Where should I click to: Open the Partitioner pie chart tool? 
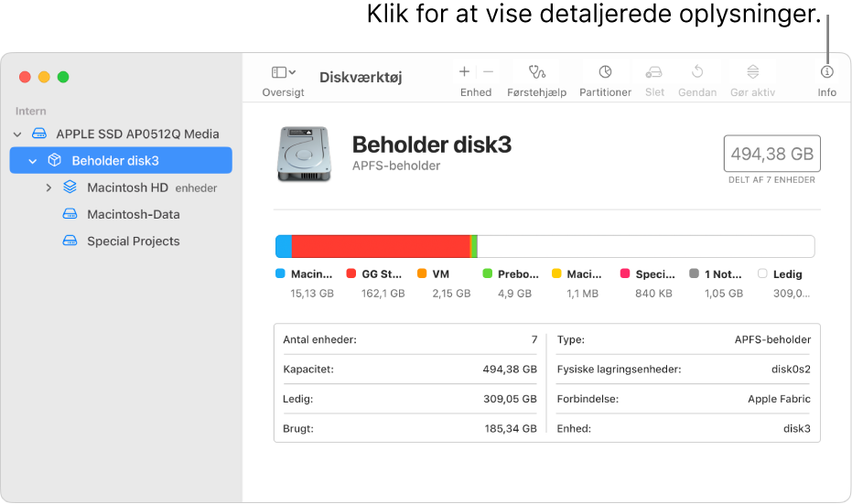pyautogui.click(x=605, y=72)
